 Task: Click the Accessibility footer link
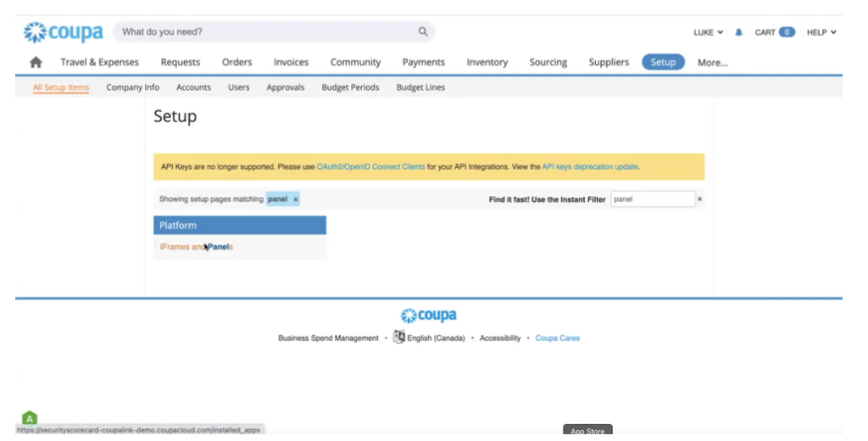coord(500,338)
